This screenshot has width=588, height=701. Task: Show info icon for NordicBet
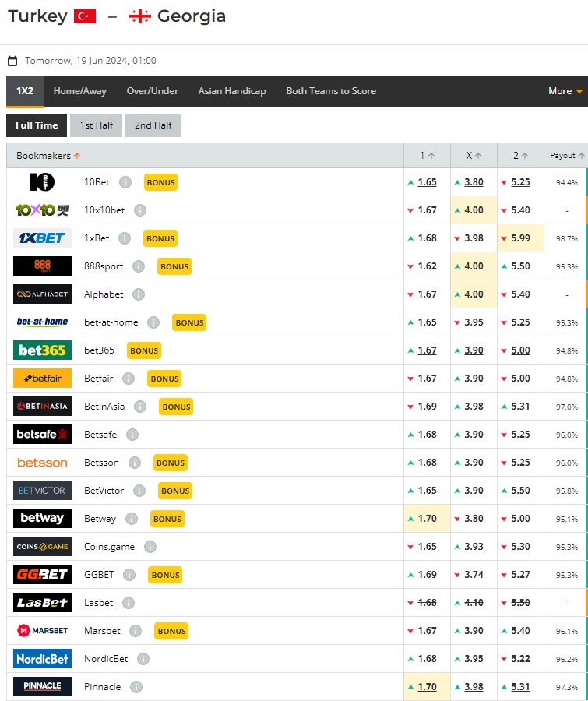143,659
